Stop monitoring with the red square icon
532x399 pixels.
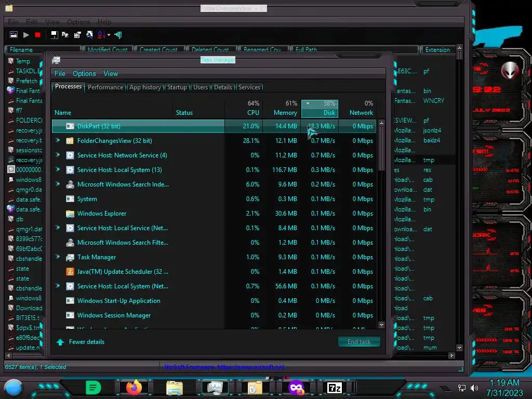[x=37, y=35]
